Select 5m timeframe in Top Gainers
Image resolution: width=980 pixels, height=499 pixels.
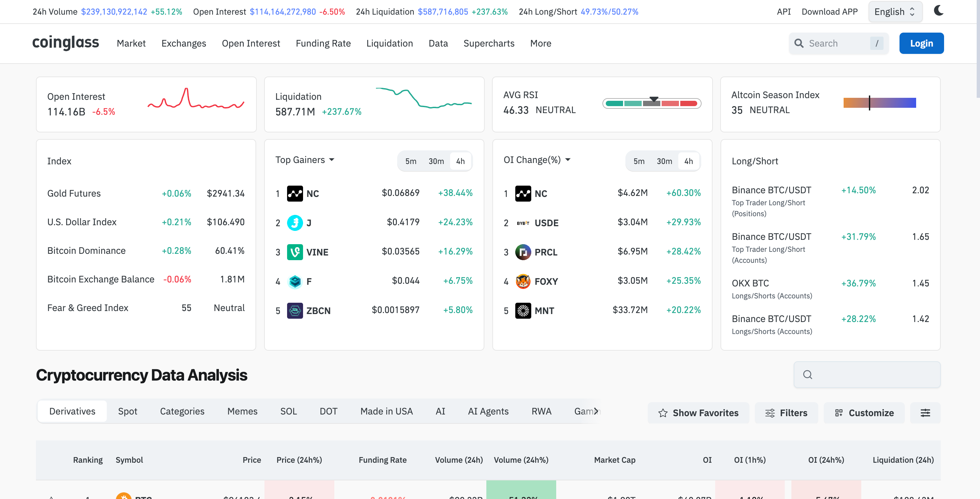tap(411, 161)
